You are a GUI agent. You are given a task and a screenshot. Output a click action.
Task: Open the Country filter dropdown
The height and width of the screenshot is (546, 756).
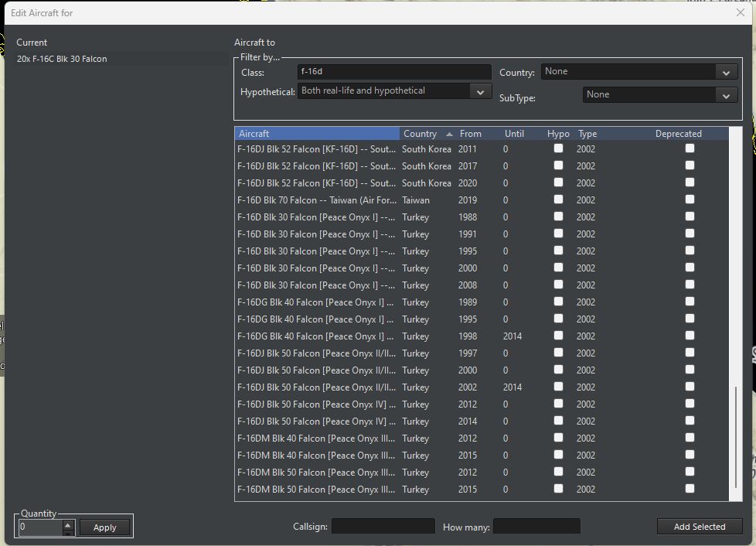[725, 71]
